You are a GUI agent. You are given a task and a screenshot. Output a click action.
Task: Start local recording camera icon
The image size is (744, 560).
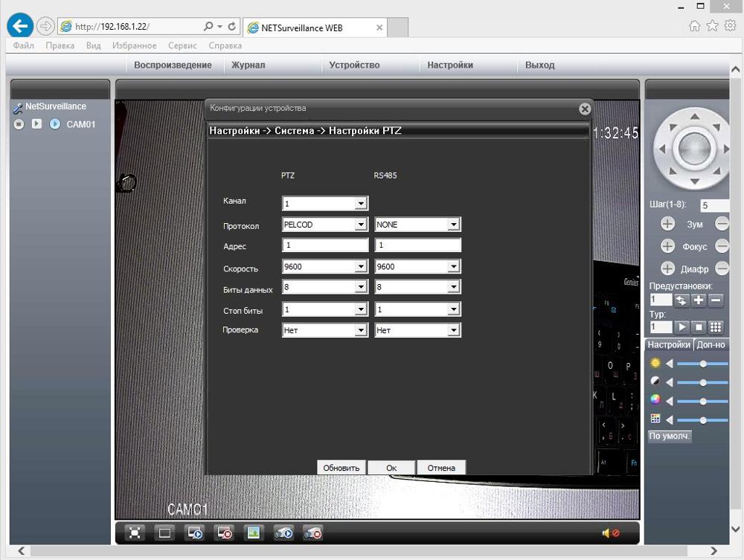(283, 532)
